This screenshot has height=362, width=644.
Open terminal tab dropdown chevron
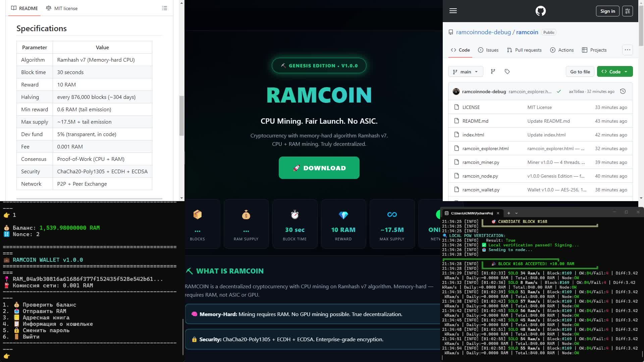pyautogui.click(x=517, y=213)
